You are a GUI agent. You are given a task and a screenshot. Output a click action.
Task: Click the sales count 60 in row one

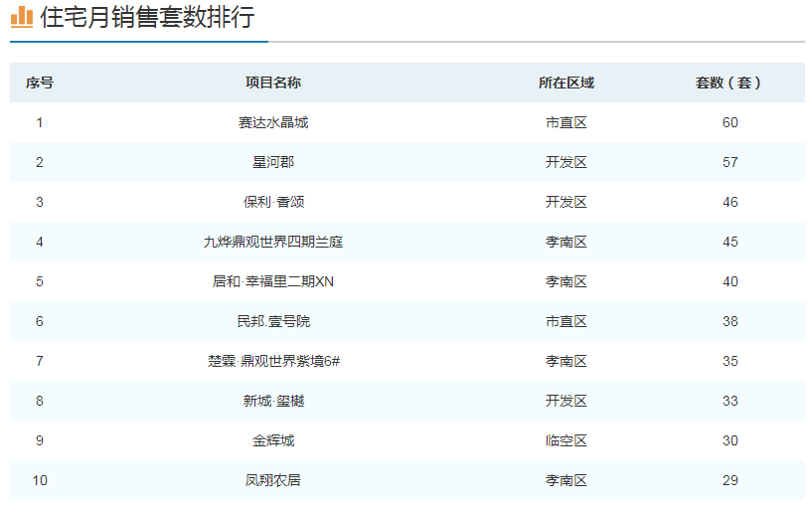click(x=731, y=122)
